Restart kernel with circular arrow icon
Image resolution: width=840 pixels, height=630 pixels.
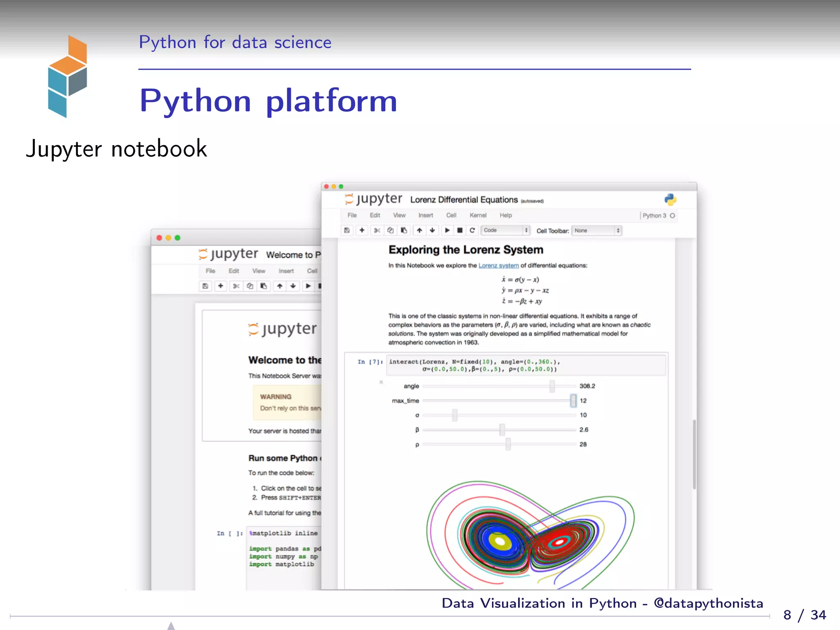[472, 231]
